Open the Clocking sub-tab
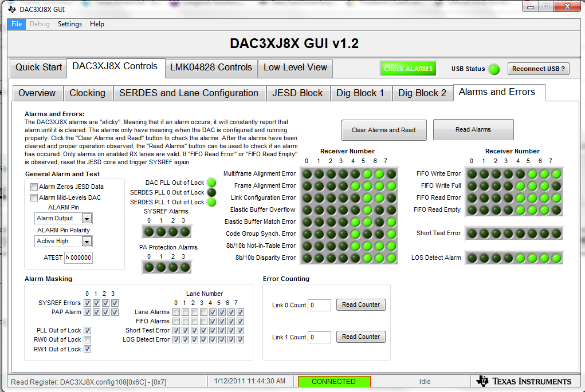The height and width of the screenshot is (392, 585). pos(87,93)
